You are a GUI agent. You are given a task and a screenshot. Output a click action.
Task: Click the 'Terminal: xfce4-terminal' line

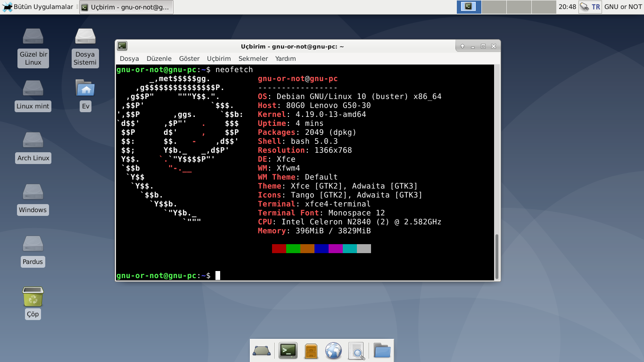[x=314, y=204]
